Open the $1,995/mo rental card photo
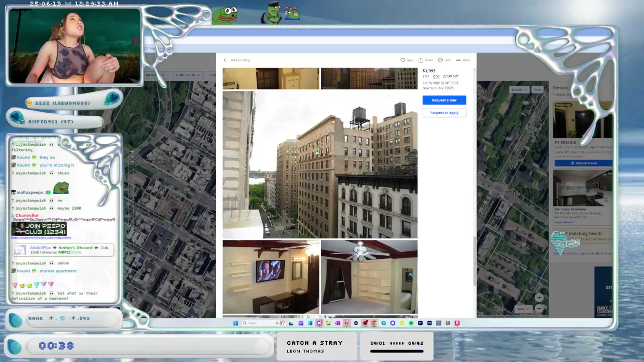The width and height of the screenshot is (644, 362). [583, 120]
